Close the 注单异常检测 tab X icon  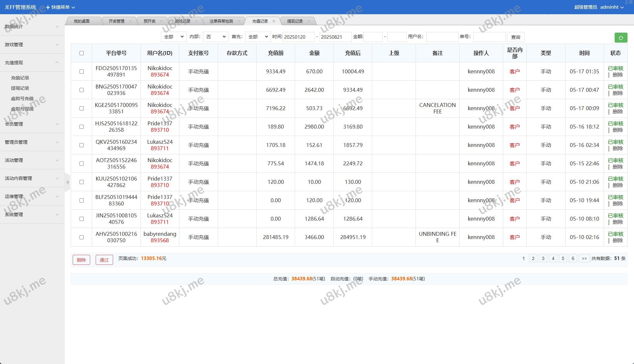pos(239,21)
